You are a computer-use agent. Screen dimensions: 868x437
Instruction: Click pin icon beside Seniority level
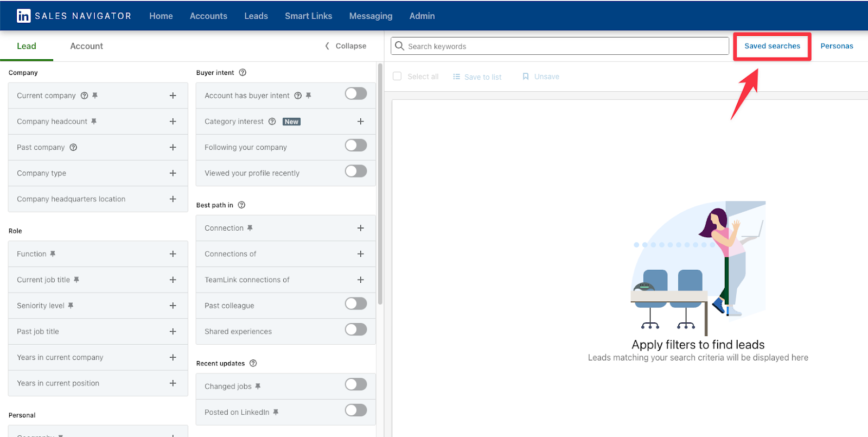tap(71, 306)
